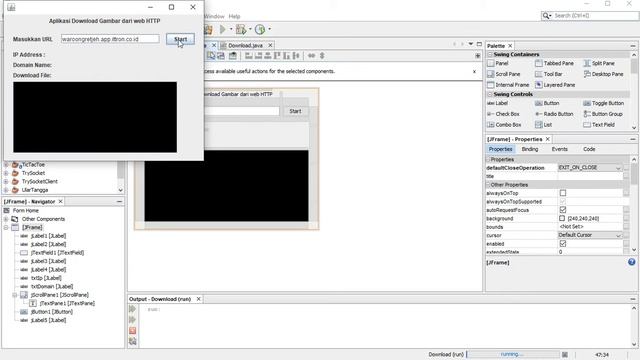This screenshot has height=360, width=640.
Task: Click the top green Re-run icon in Output
Action: pyautogui.click(x=133, y=309)
